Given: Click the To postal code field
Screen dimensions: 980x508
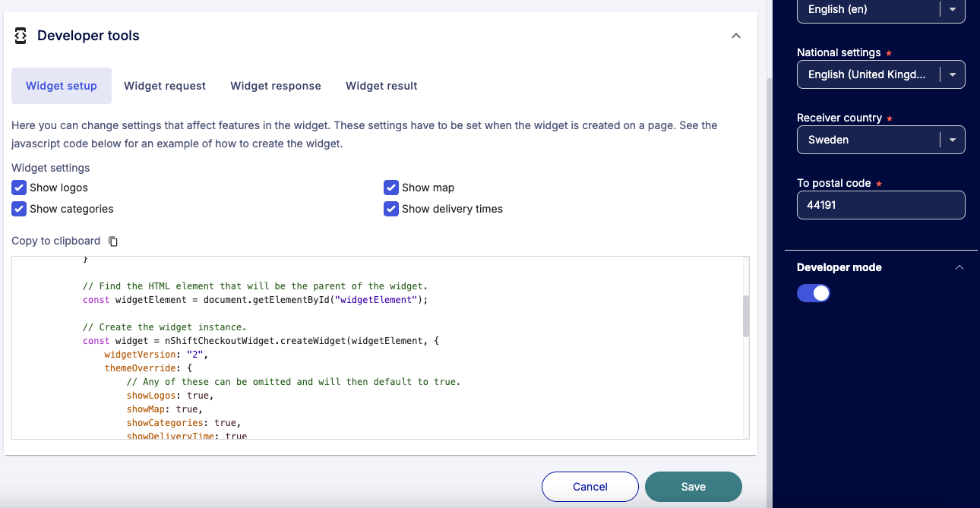Looking at the screenshot, I should coord(881,205).
